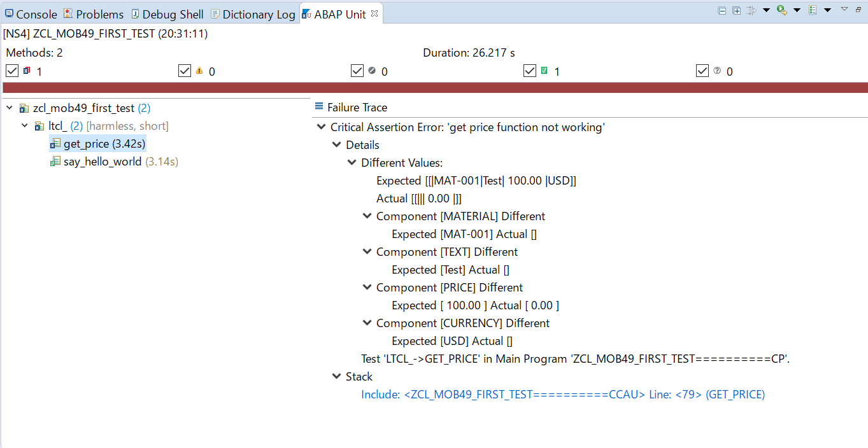Click the Failure Trace header icon
Viewport: 868px width, 448px height.
pyautogui.click(x=319, y=107)
